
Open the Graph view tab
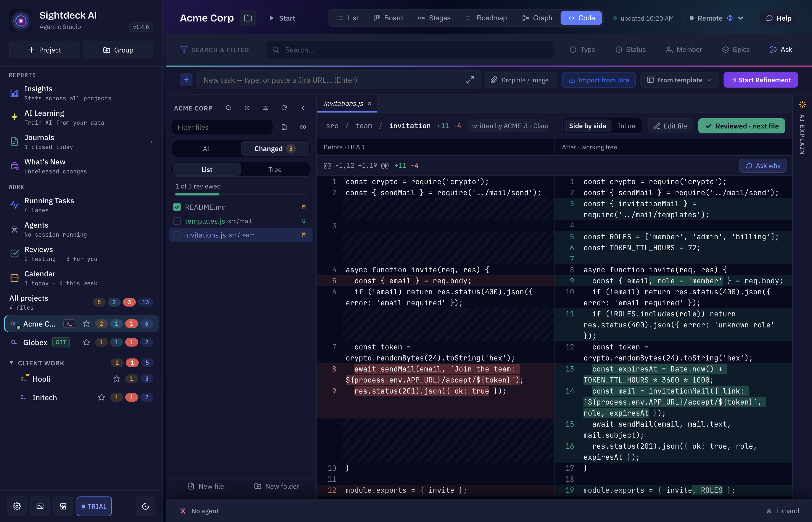tap(537, 18)
